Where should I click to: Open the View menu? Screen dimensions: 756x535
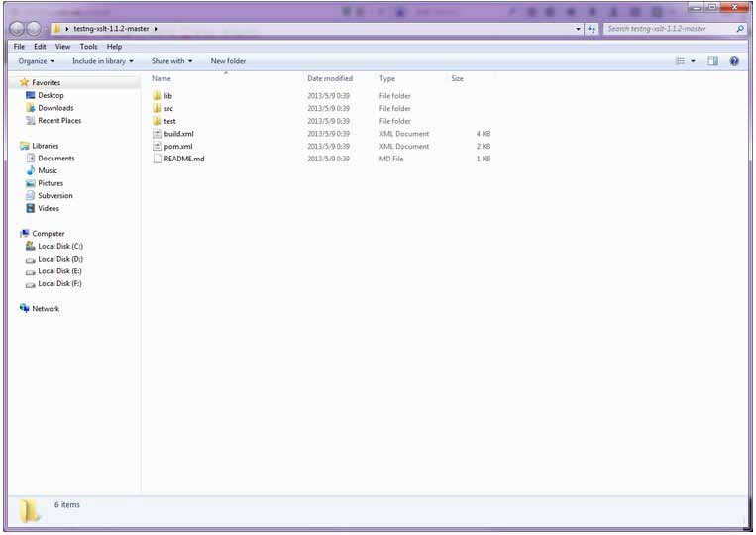62,47
